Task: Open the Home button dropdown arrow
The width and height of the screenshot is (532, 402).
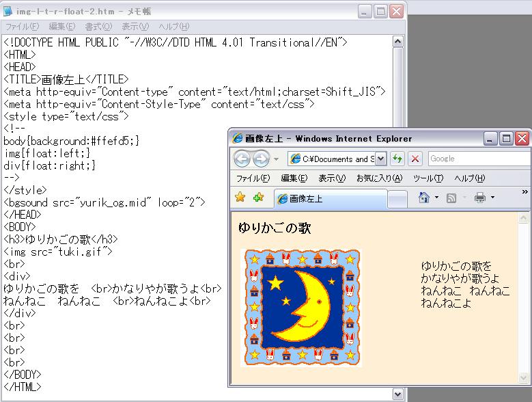Action: tap(436, 198)
